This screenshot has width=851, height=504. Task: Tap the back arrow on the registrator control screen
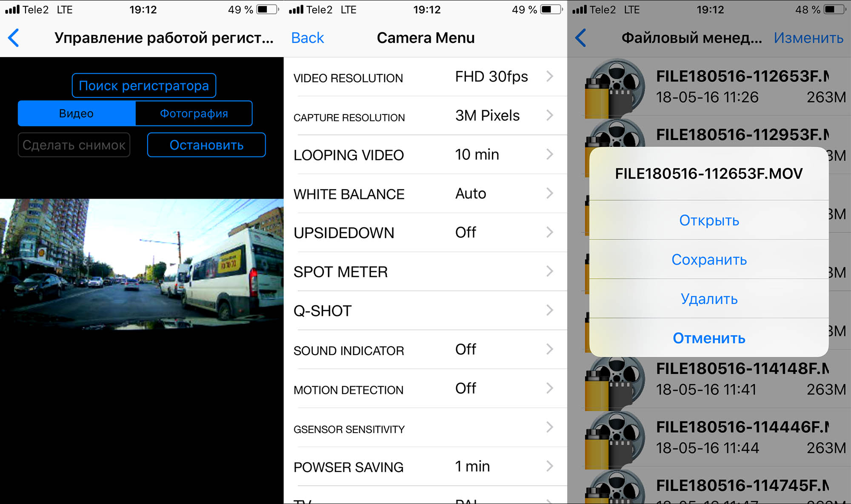[14, 38]
